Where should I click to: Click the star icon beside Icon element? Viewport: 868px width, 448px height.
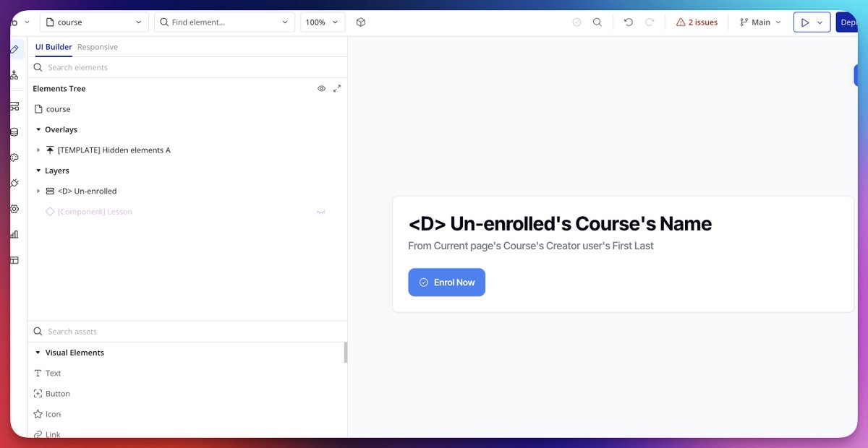pyautogui.click(x=38, y=414)
